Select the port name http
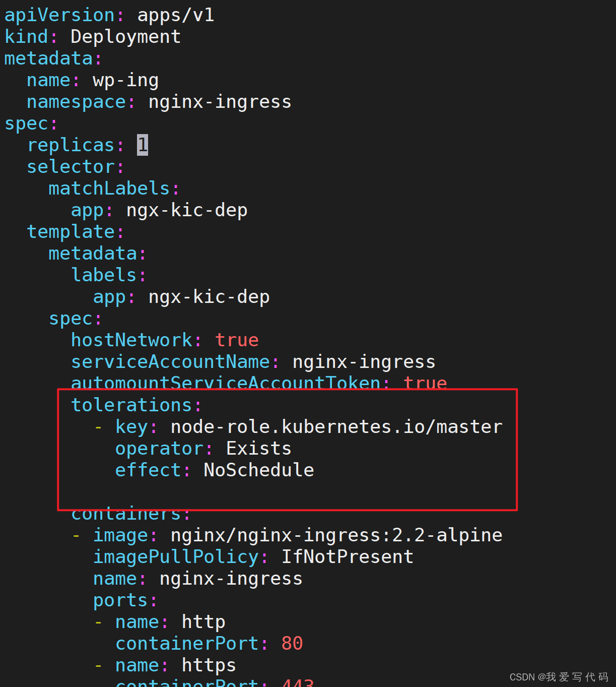Image resolution: width=616 pixels, height=687 pixels. click(x=203, y=621)
